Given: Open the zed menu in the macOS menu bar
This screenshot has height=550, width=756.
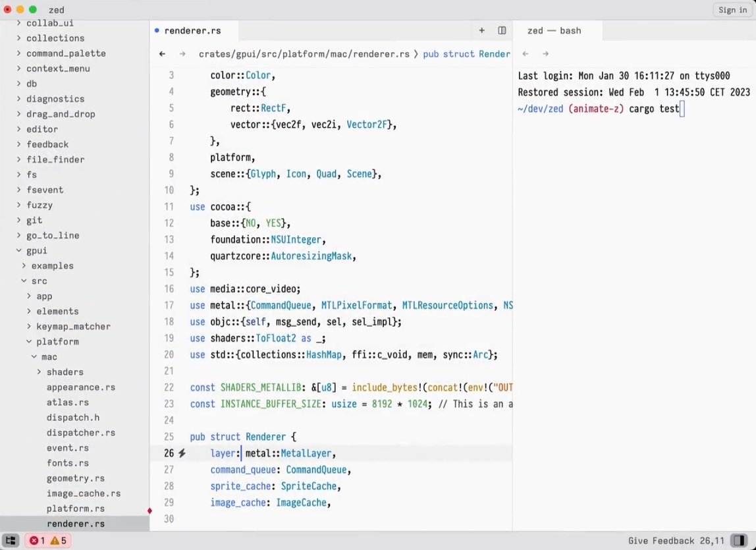Looking at the screenshot, I should pos(55,10).
